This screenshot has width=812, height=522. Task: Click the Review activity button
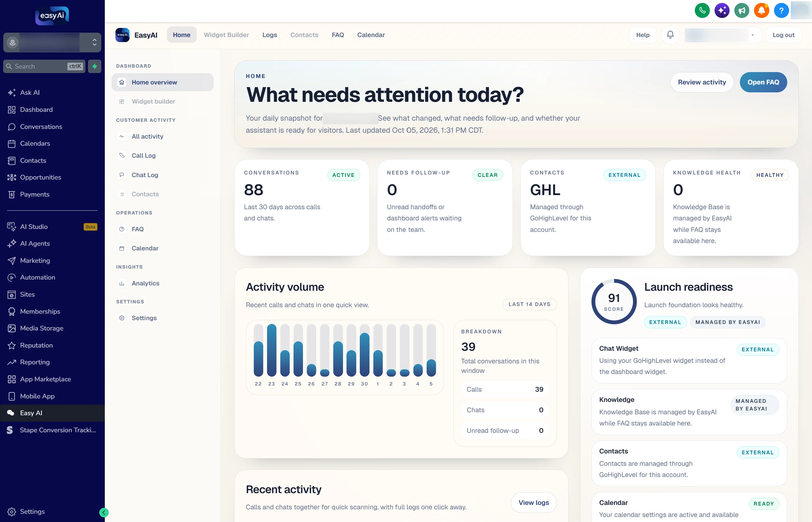[702, 82]
